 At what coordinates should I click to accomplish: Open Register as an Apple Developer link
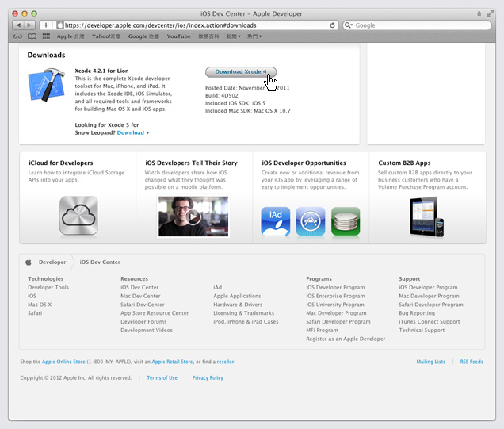(x=346, y=339)
